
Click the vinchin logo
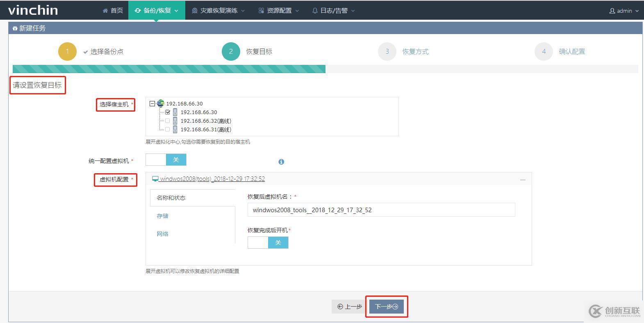pyautogui.click(x=33, y=10)
